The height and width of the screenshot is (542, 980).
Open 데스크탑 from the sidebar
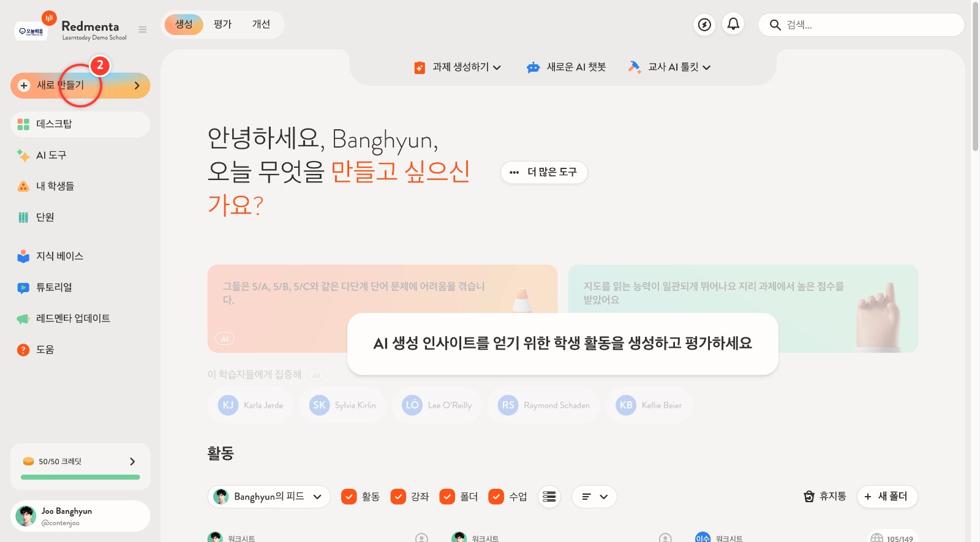point(80,124)
